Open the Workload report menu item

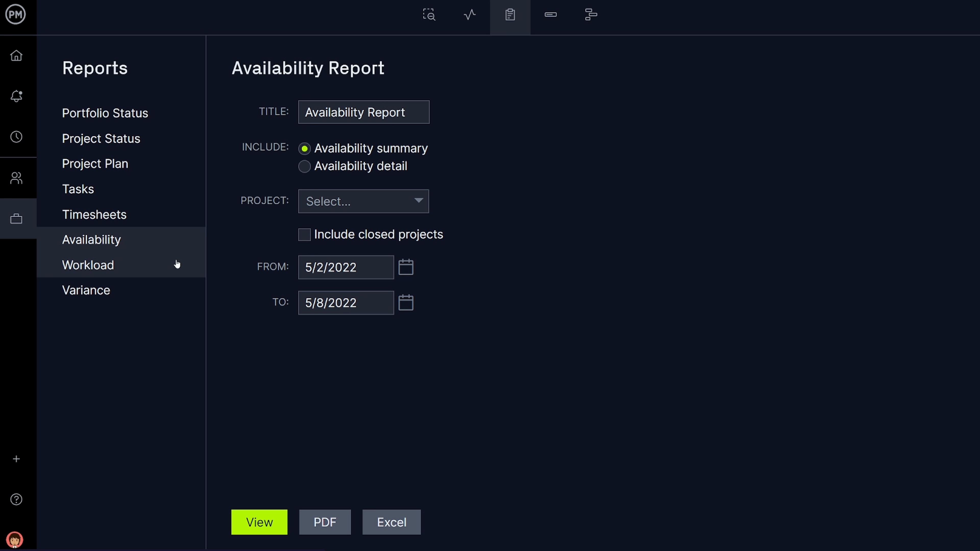[x=88, y=265]
